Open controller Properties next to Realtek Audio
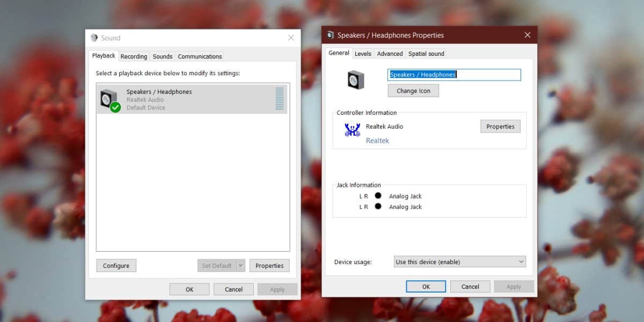The width and height of the screenshot is (644, 322). (500, 127)
